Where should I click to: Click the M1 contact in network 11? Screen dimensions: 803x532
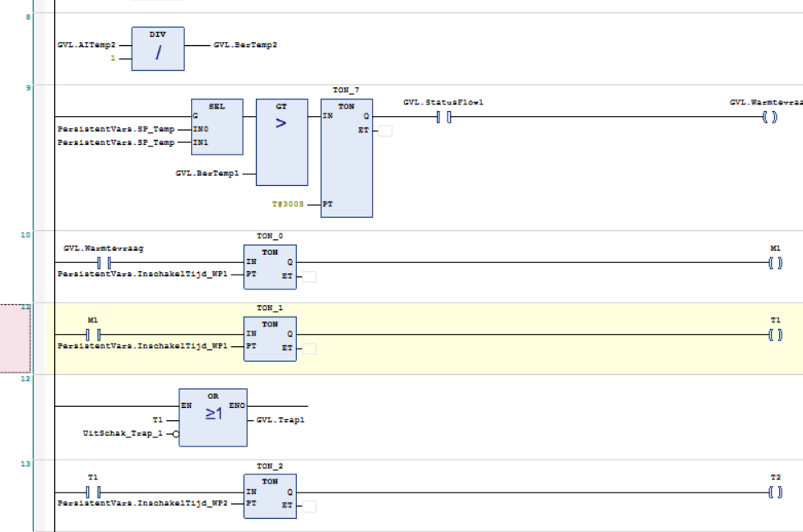click(x=93, y=335)
